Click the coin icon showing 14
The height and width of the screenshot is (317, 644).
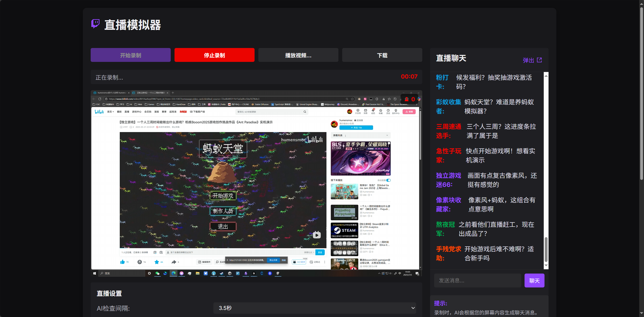click(139, 262)
